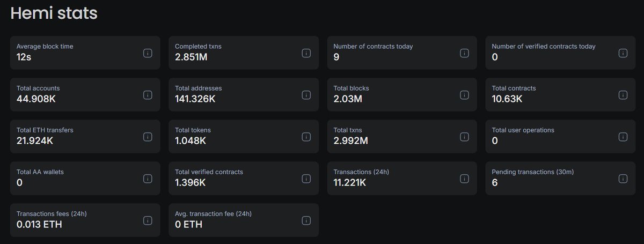Show info for Total addresses
The height and width of the screenshot is (244, 644).
pyautogui.click(x=306, y=95)
